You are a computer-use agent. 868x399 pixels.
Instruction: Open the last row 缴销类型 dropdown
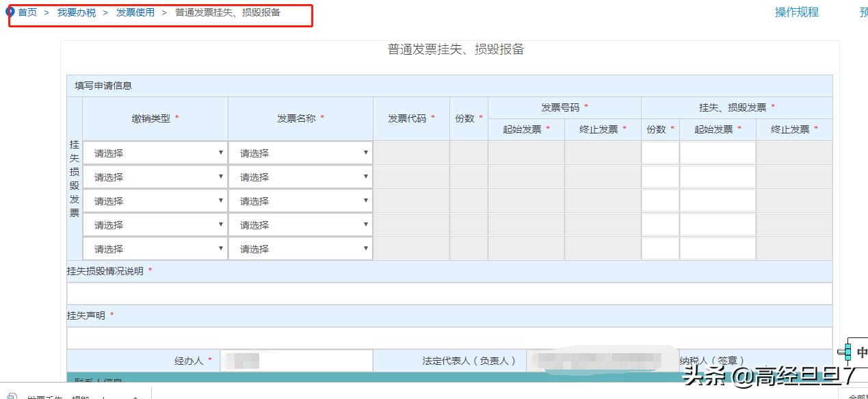[154, 248]
